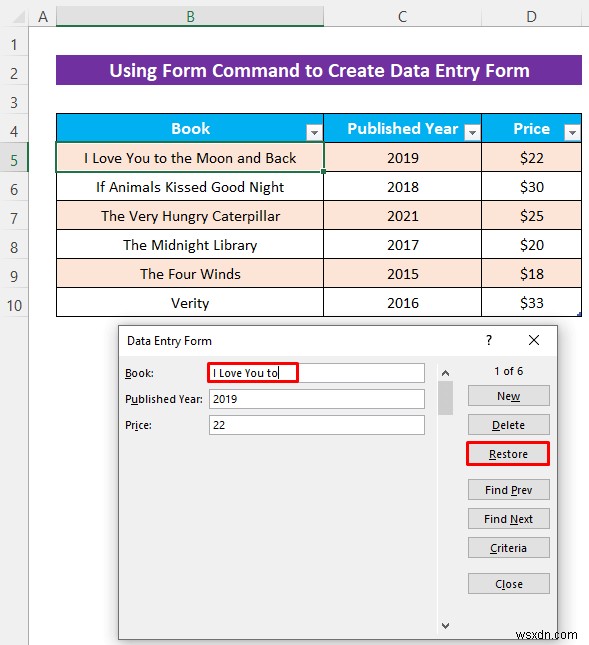Select the year cell 2016
Image resolution: width=589 pixels, height=645 pixels.
402,303
